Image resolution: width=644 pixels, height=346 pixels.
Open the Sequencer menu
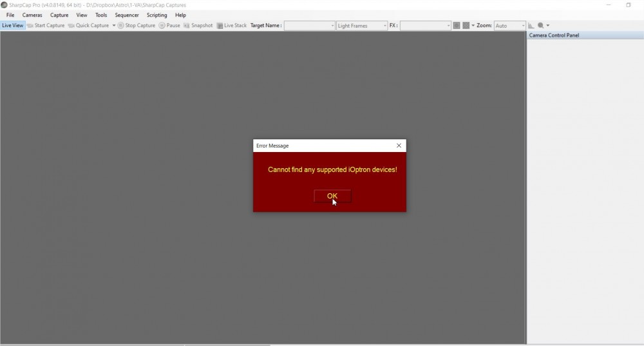click(x=127, y=15)
